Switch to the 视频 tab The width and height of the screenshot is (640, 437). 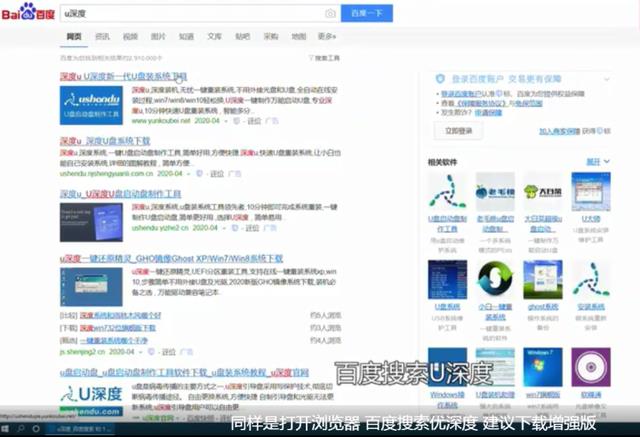point(130,37)
